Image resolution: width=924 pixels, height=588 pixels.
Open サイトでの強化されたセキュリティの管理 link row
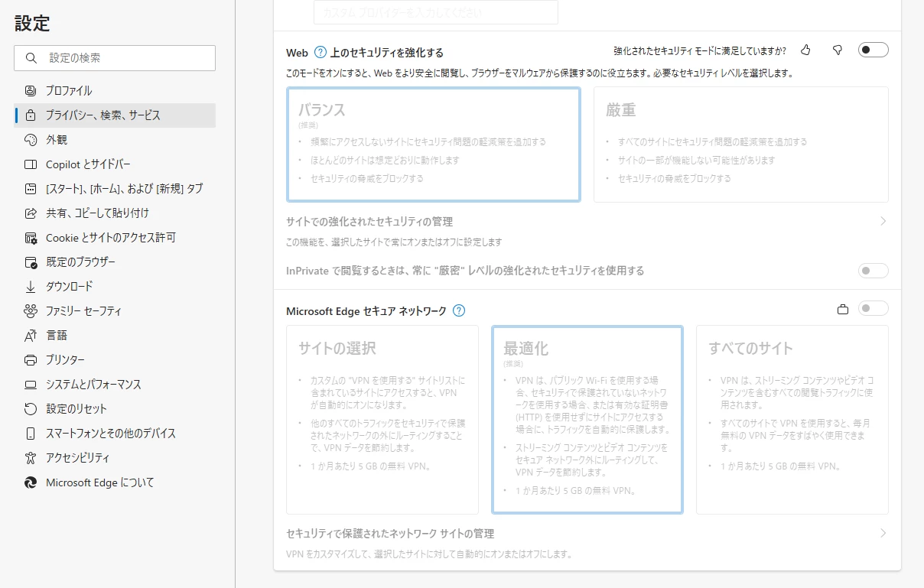point(587,230)
